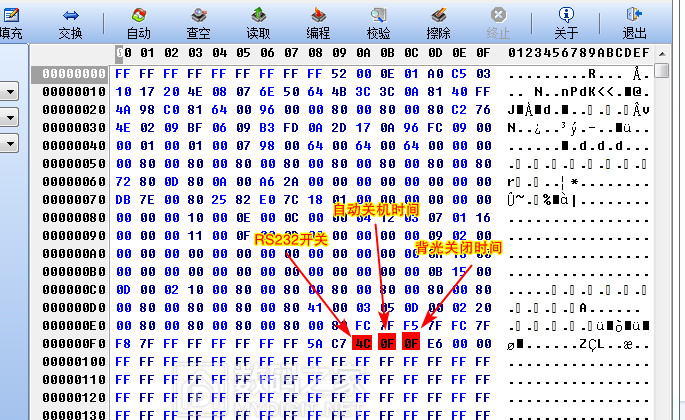
Task: Expand the third dropdown on left panel
Action: tap(9, 144)
